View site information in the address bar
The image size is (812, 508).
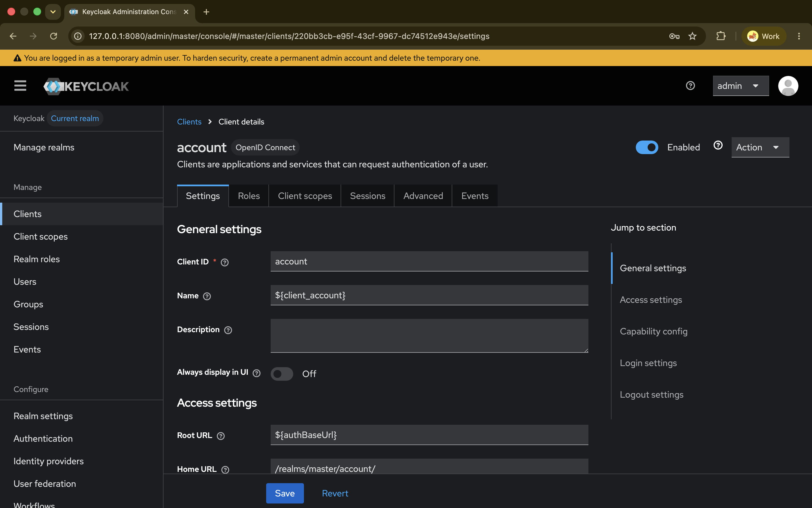tap(78, 36)
